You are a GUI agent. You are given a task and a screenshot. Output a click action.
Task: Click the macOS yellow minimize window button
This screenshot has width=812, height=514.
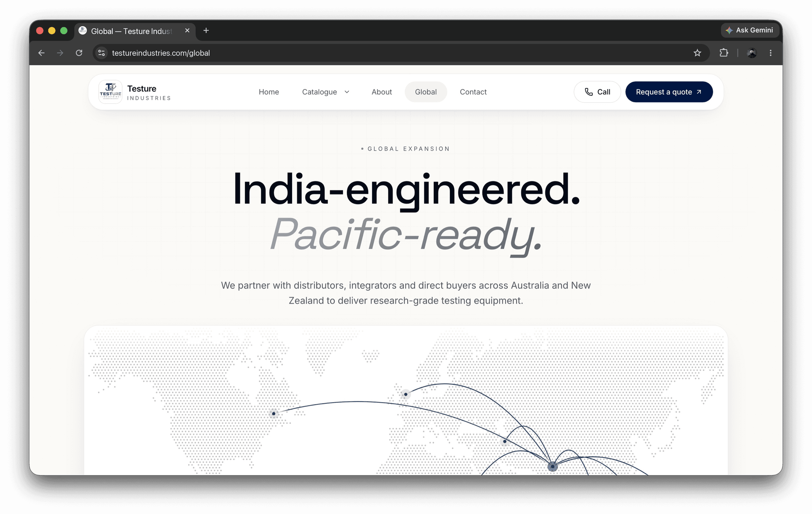point(52,31)
